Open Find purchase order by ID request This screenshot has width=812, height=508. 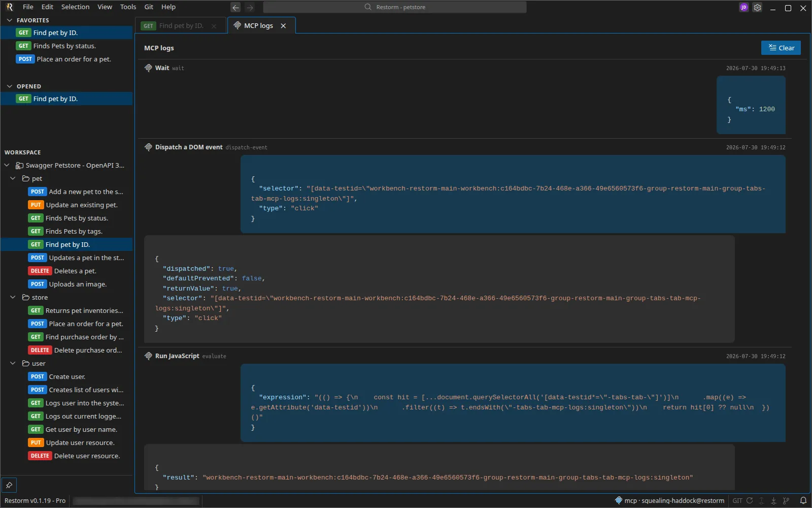tap(66, 337)
